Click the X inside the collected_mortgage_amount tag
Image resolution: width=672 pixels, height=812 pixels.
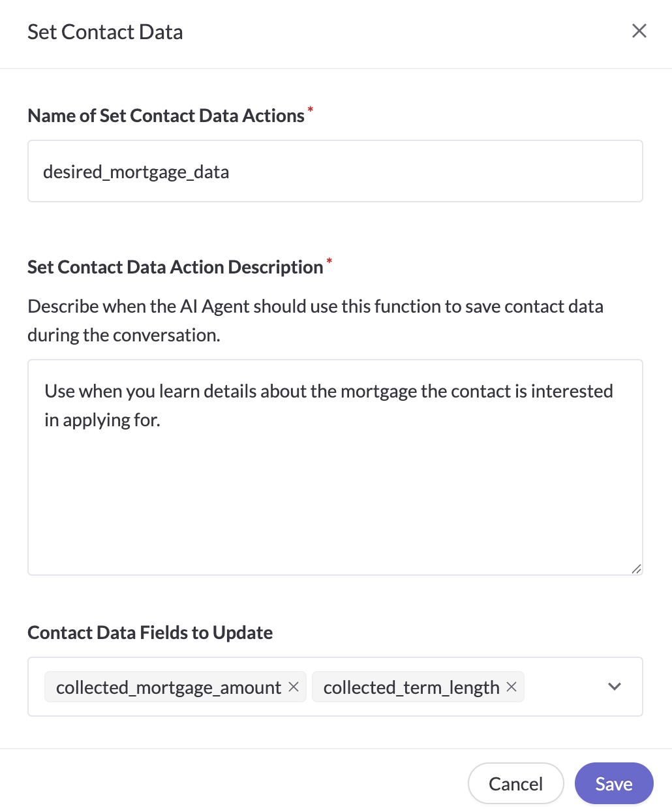click(x=294, y=687)
